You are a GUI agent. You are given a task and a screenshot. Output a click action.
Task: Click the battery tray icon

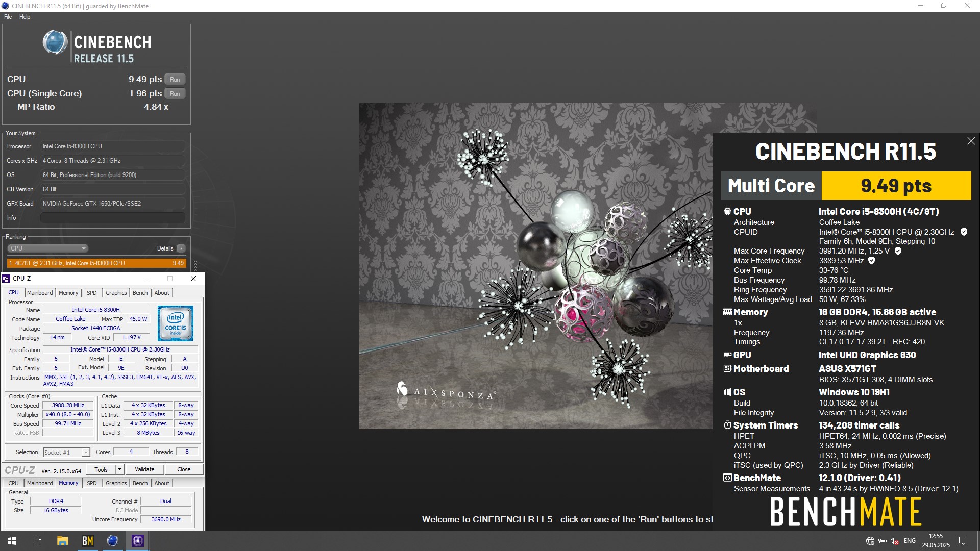click(883, 541)
